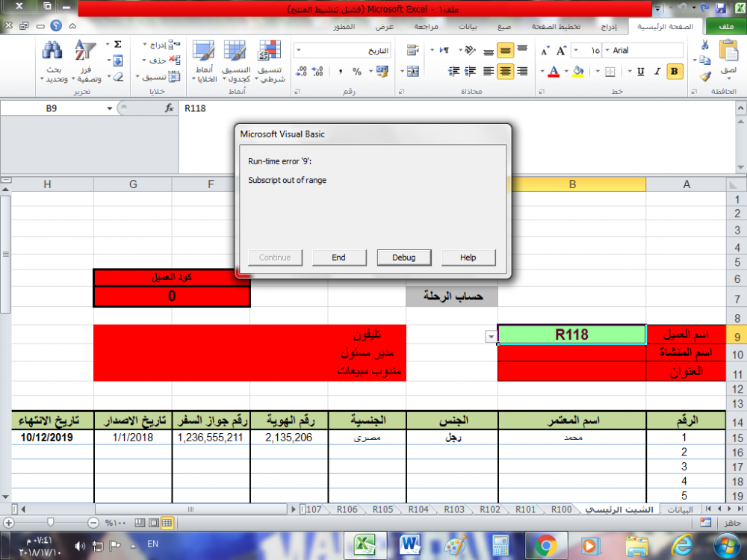Image resolution: width=747 pixels, height=560 pixels.
Task: Apply Comma Style number format
Action: point(340,72)
